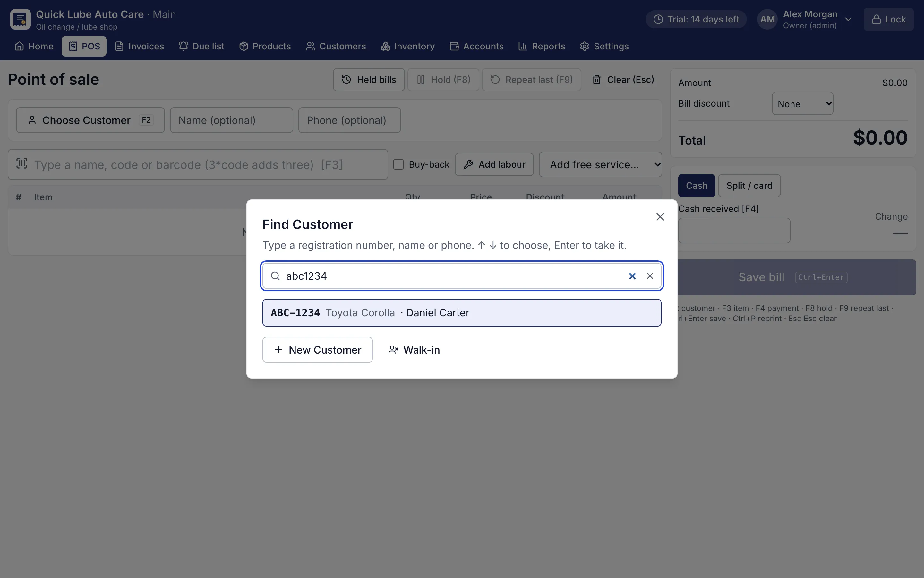
Task: Click the barcode scan icon
Action: (22, 164)
